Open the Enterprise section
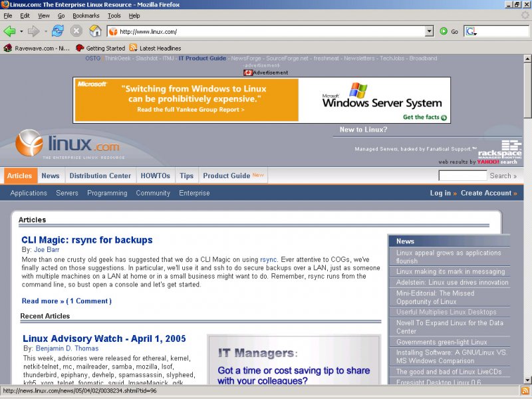The height and width of the screenshot is (399, 532). coord(194,193)
